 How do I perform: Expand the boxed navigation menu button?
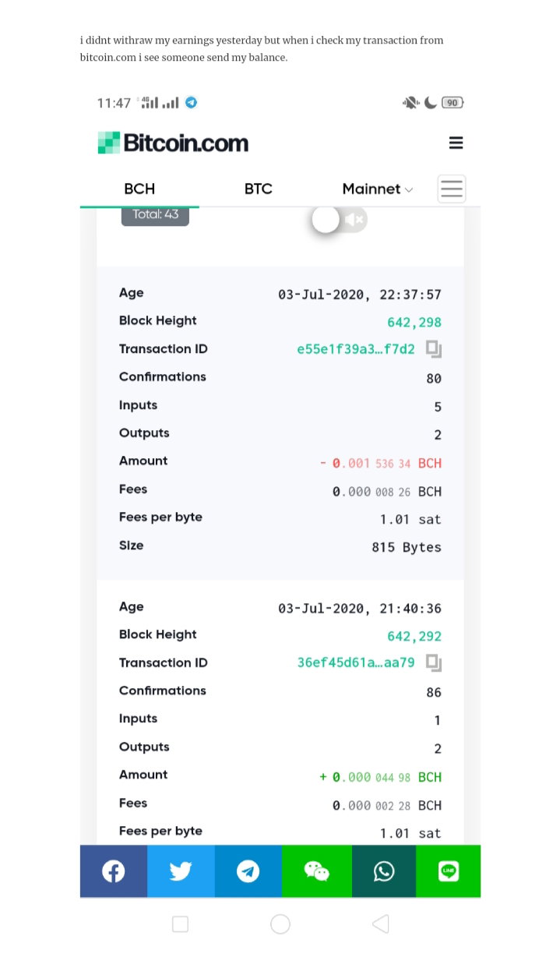(452, 189)
